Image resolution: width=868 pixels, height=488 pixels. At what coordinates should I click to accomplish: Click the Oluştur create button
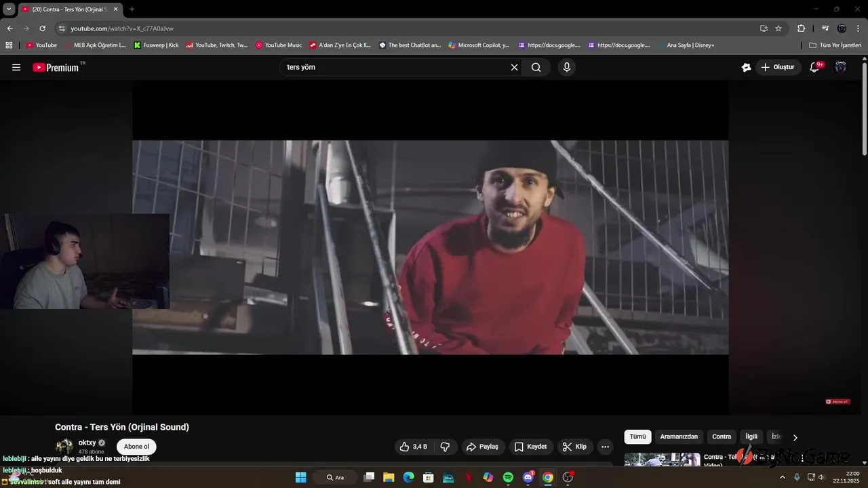click(x=778, y=67)
